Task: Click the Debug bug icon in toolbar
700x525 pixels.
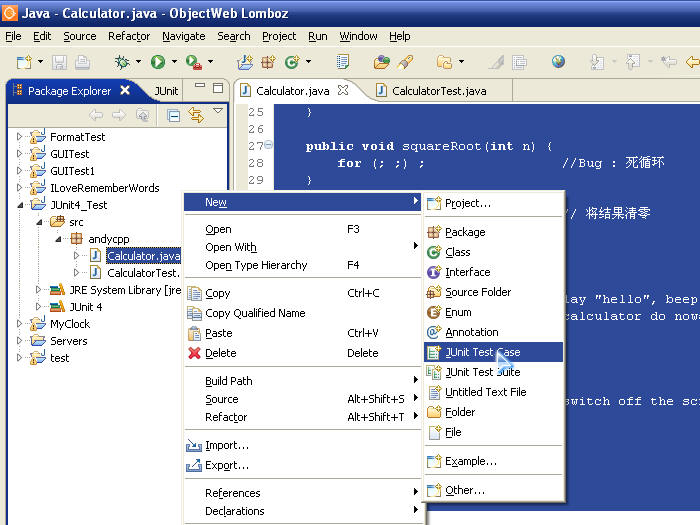Action: 122,62
